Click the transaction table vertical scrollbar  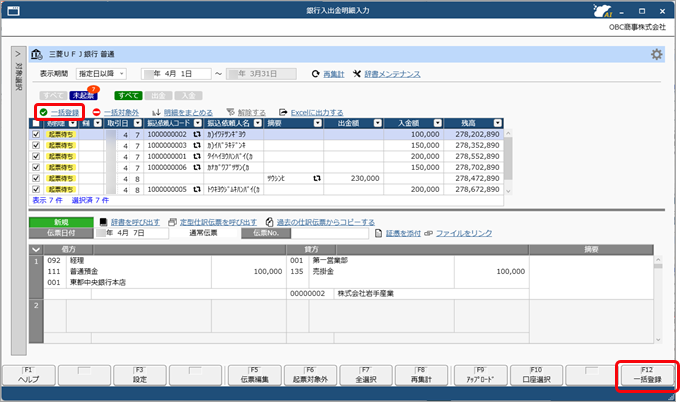click(508, 161)
